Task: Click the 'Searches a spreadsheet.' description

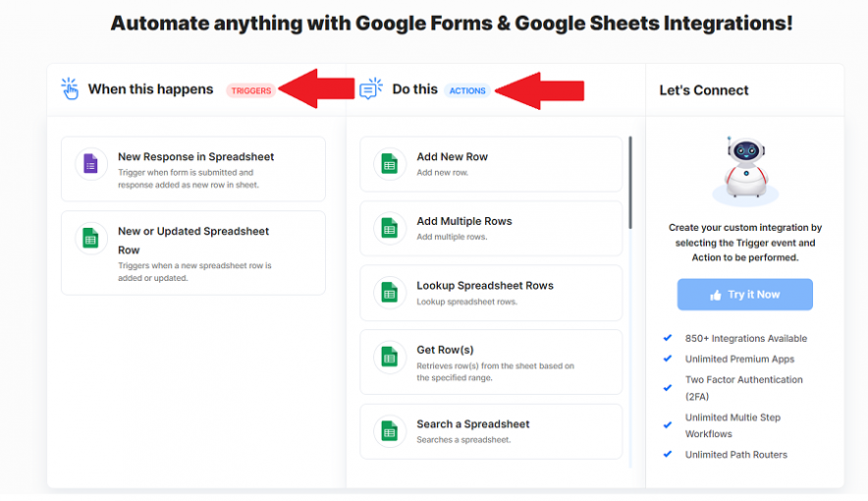Action: coord(463,439)
